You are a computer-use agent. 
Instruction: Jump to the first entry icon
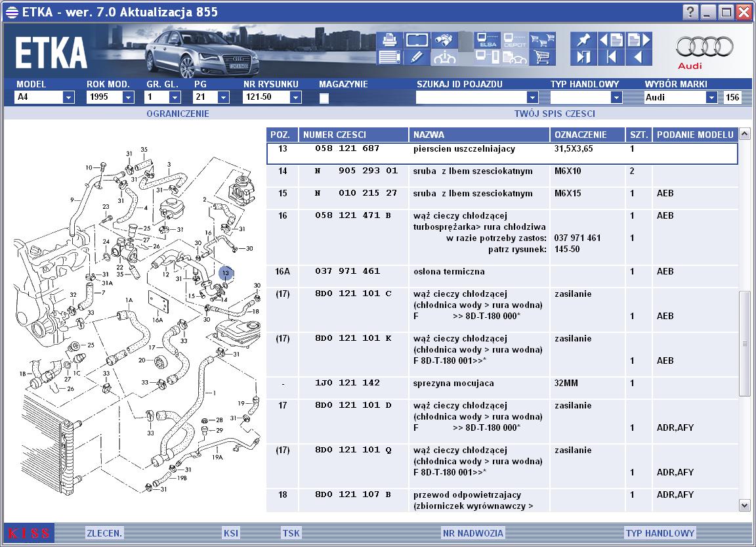612,57
